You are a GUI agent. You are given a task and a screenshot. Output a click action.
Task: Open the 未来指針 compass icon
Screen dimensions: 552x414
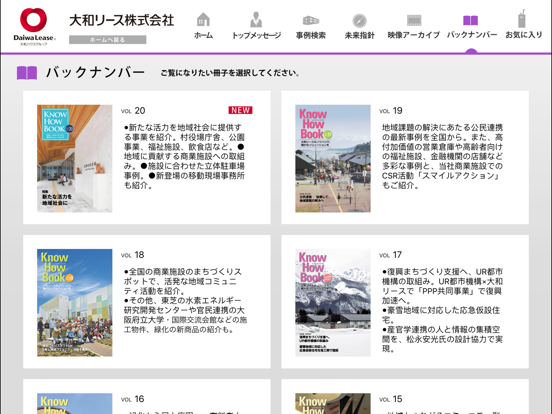pos(359,21)
